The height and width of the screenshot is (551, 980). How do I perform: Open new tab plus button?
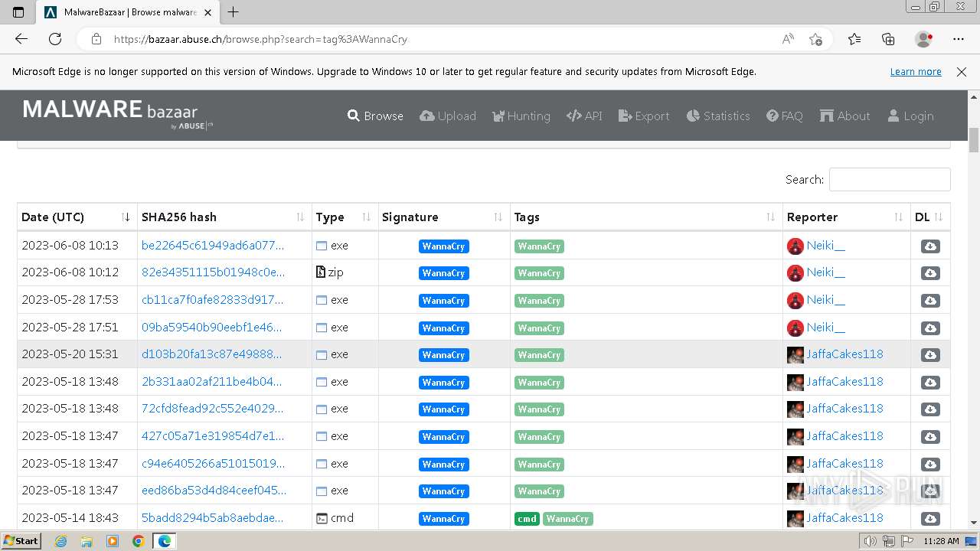[x=234, y=12]
